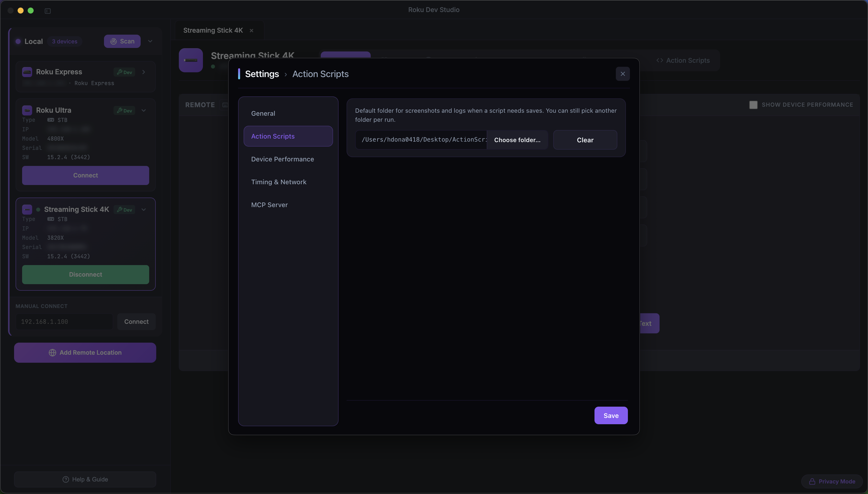Click the Settings breadcrumb title
This screenshot has width=868, height=494.
(x=262, y=74)
